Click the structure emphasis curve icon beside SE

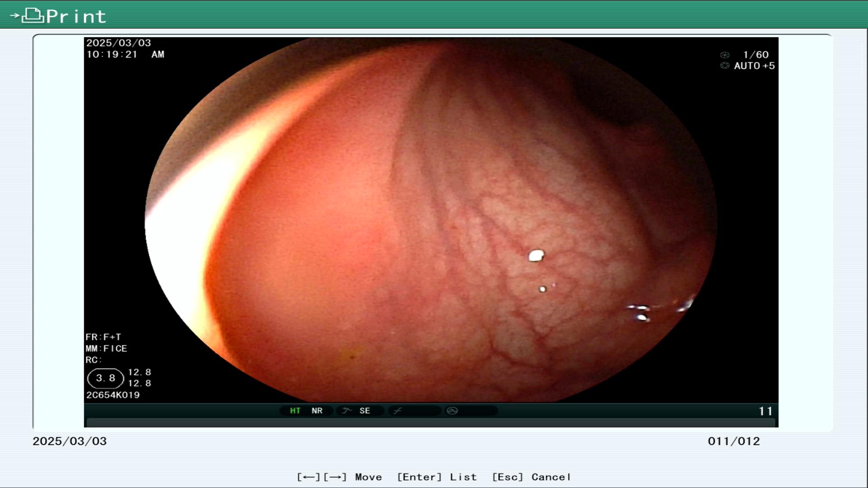click(347, 411)
